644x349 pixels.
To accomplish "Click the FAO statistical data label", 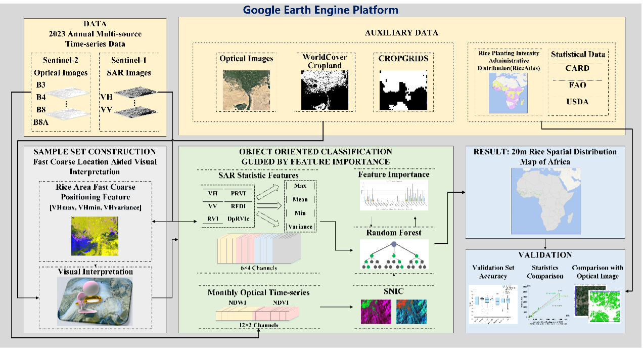I will pyautogui.click(x=577, y=85).
